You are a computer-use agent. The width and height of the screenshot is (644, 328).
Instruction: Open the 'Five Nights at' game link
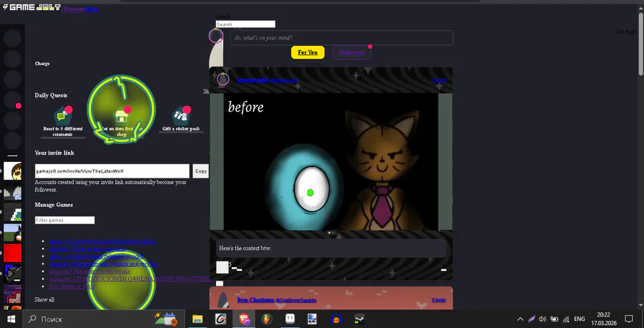click(71, 286)
